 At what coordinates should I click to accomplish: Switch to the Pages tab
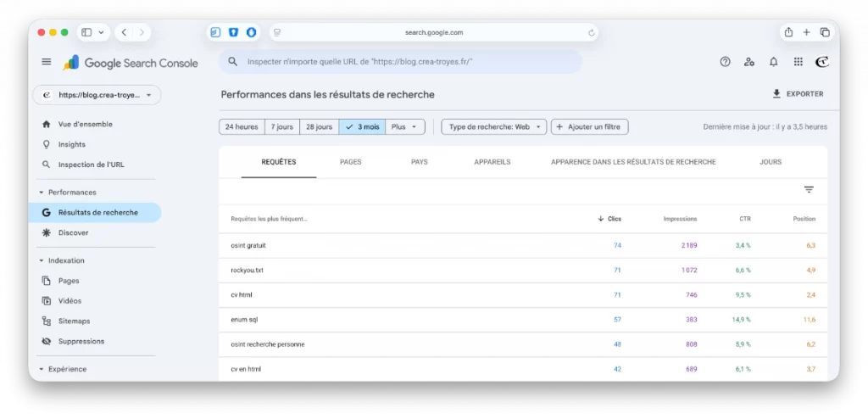(351, 162)
